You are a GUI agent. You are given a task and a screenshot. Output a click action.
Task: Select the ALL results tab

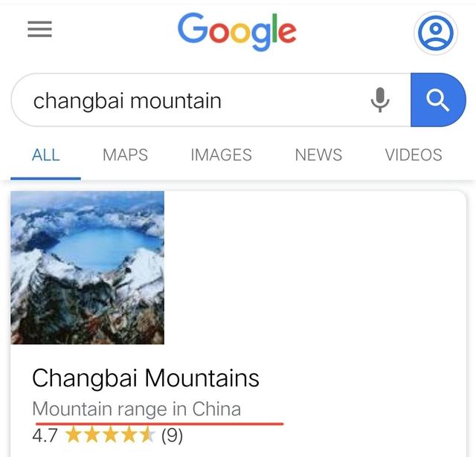(x=46, y=155)
